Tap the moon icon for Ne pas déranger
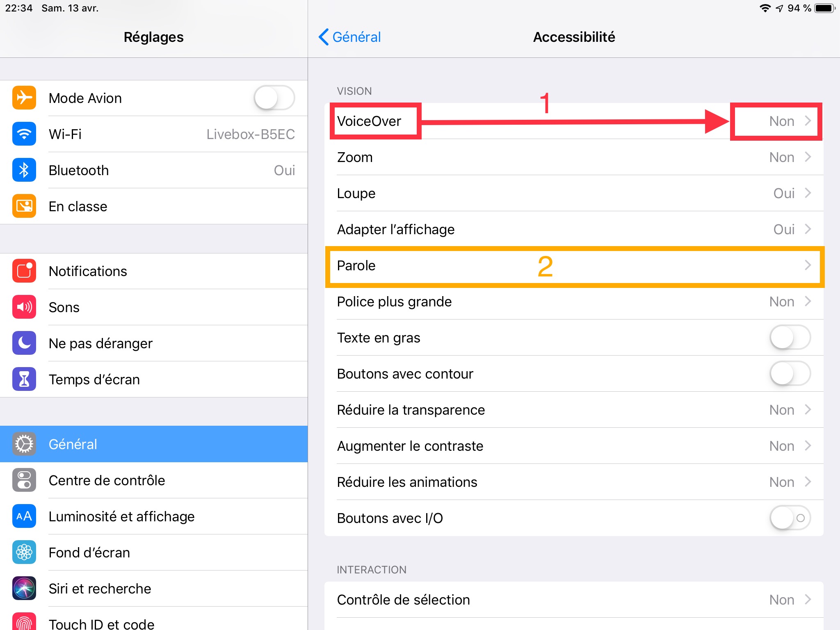 coord(24,343)
